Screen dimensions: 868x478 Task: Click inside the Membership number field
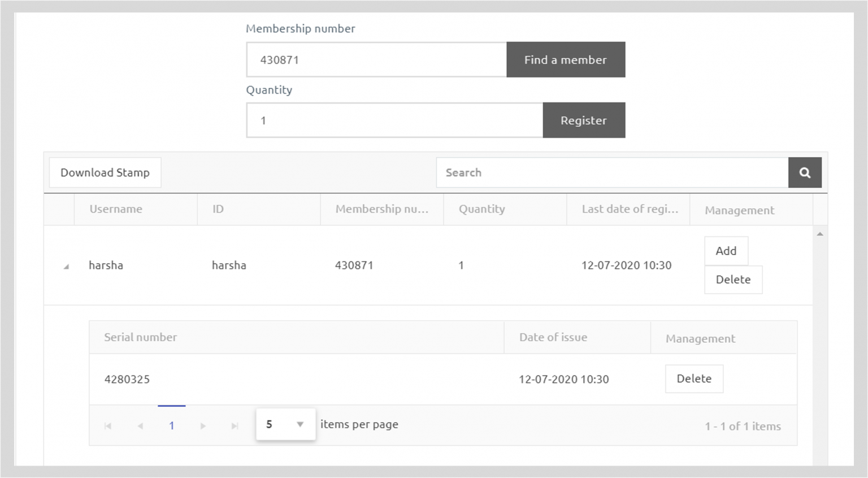(376, 59)
